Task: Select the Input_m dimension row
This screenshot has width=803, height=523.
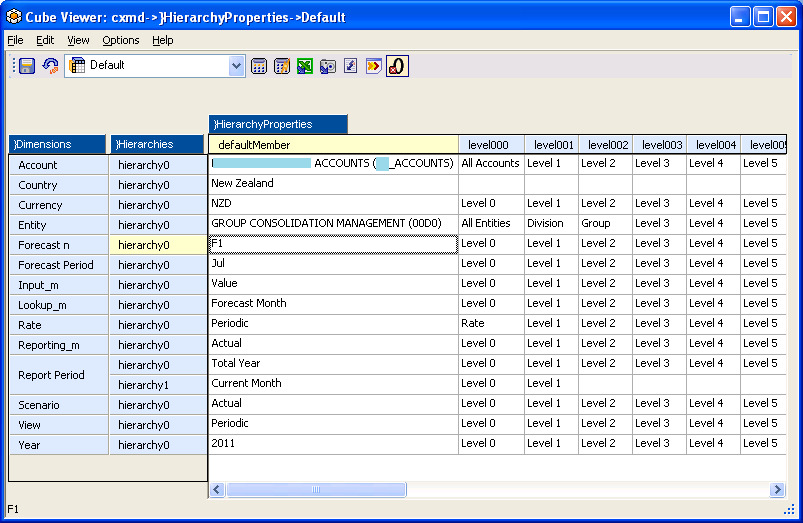Action: coord(59,285)
